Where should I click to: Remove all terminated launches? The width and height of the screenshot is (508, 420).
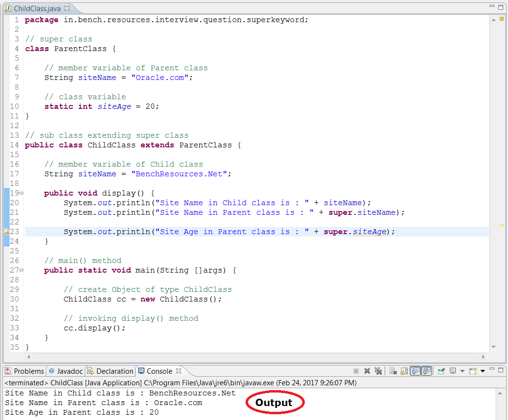(x=378, y=371)
